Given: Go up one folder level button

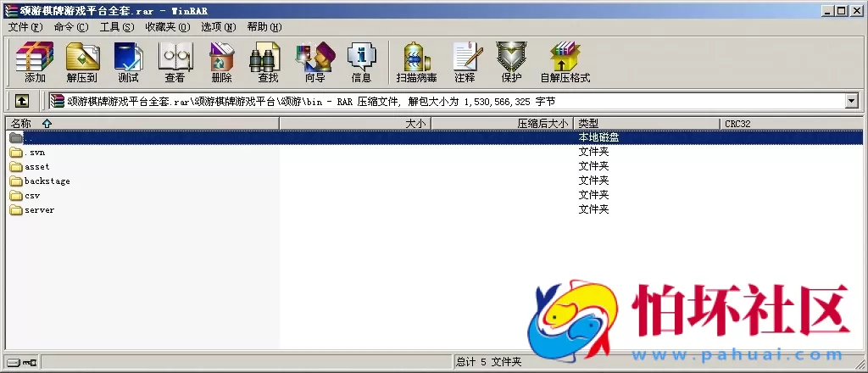Looking at the screenshot, I should coord(21,101).
